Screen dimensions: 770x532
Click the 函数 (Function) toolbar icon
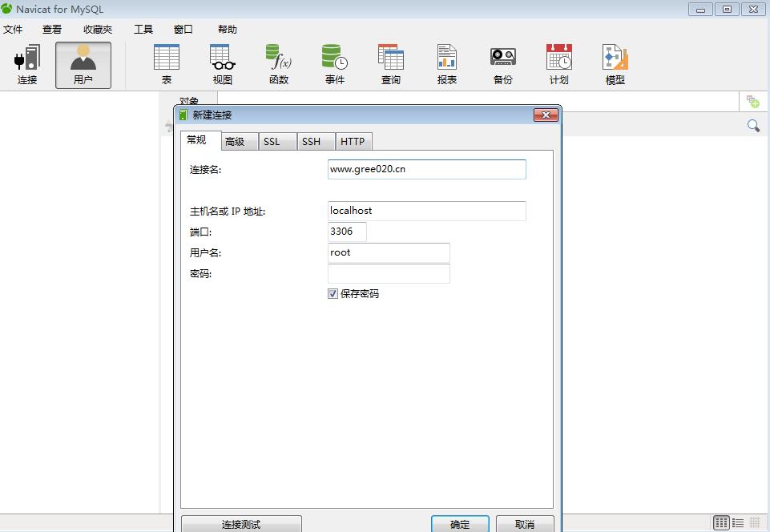[x=279, y=65]
